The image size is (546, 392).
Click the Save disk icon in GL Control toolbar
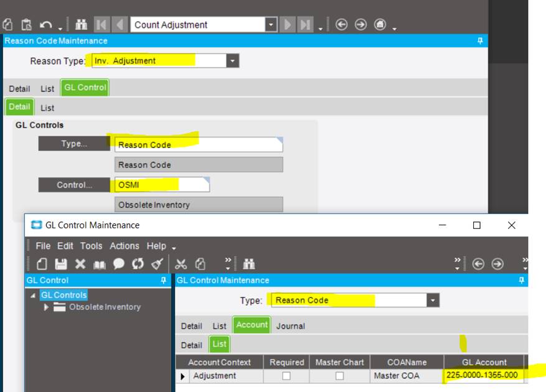[61, 264]
